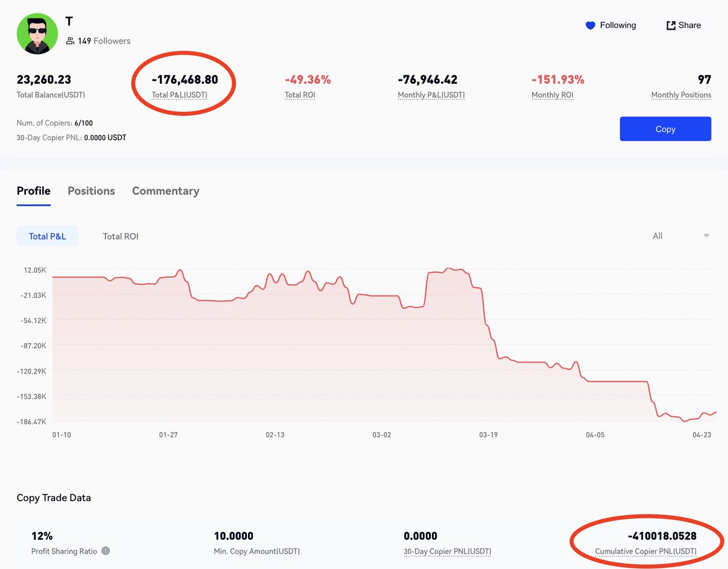Click the trader name T

pos(69,22)
